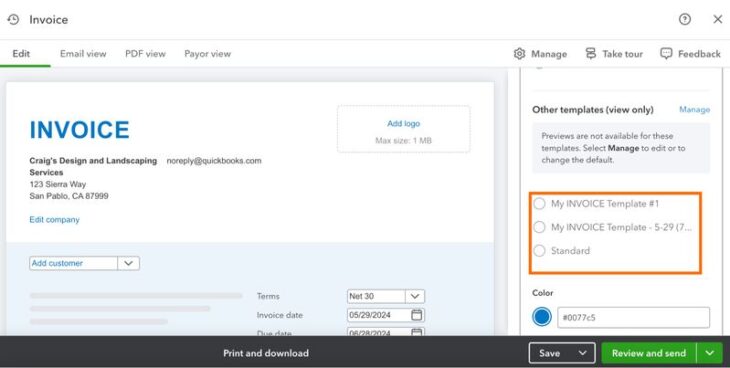Viewport: 730px width, 368px height.
Task: Open the Payor view tab
Action: 207,54
